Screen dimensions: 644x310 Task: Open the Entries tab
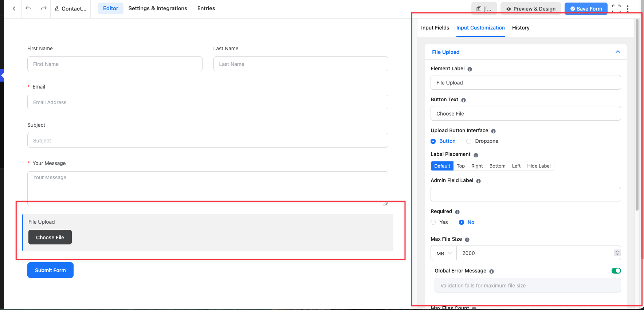coord(206,8)
